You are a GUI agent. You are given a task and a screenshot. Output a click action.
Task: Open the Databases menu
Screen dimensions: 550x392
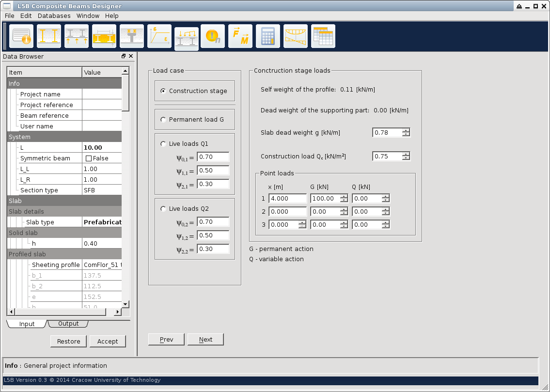pos(54,16)
